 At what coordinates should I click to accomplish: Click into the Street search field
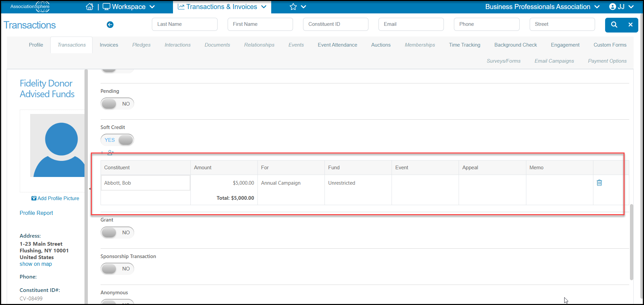[562, 24]
